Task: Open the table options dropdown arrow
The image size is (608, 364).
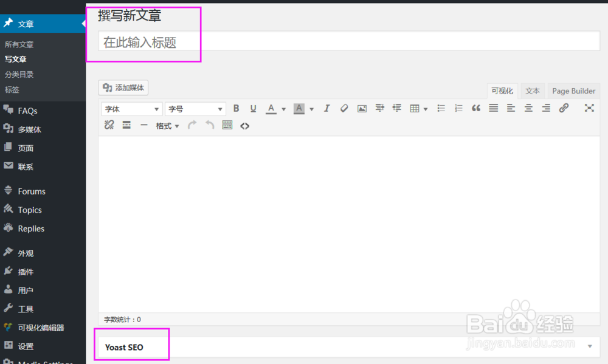Action: point(426,109)
